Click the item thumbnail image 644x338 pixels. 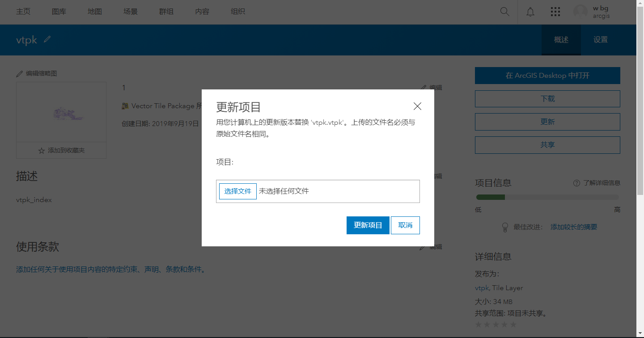[61, 112]
